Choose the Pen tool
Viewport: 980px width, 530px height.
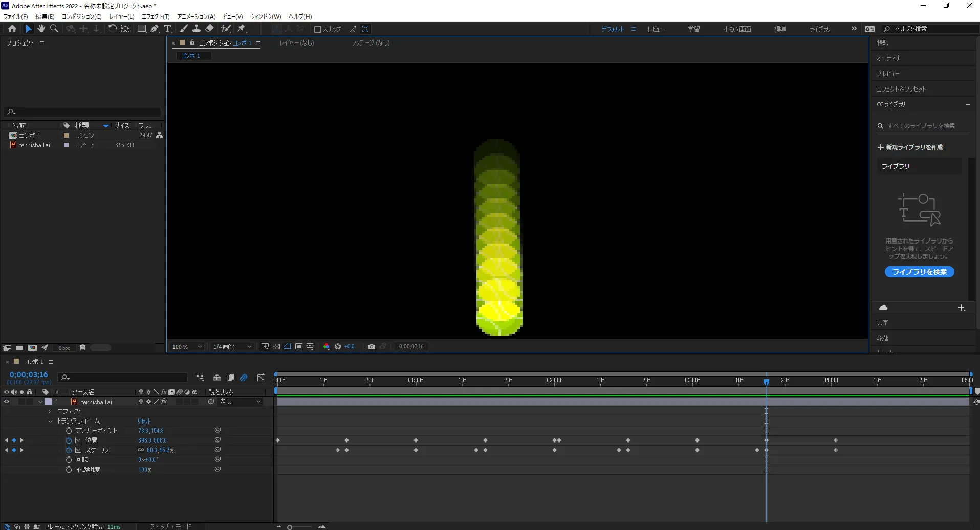[155, 29]
